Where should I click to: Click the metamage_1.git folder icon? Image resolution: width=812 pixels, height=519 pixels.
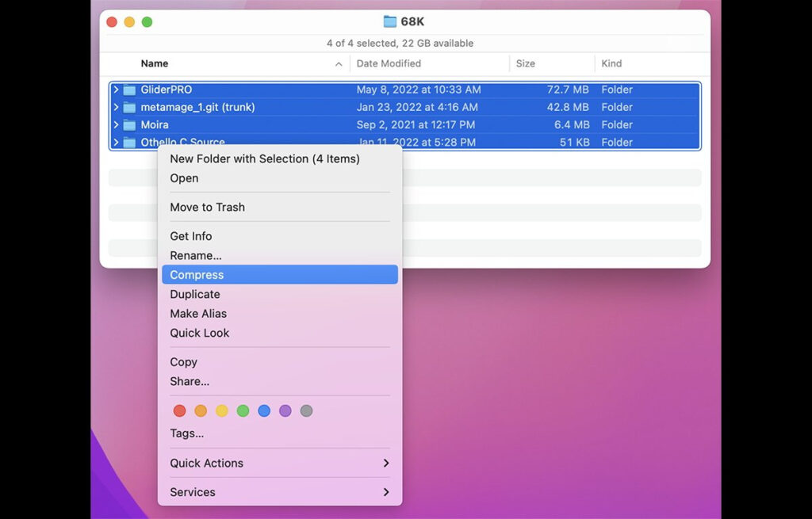[129, 108]
